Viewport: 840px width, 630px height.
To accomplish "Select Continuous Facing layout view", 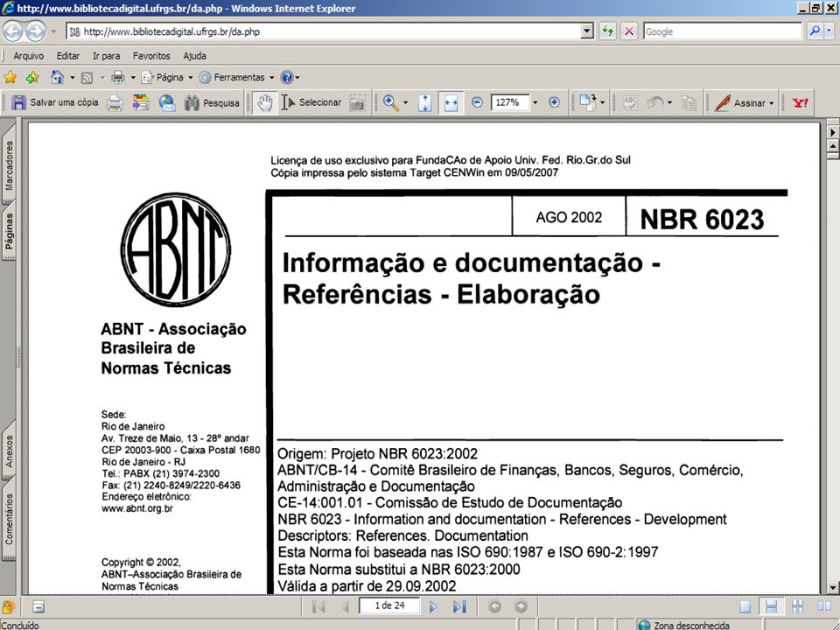I will click(798, 606).
